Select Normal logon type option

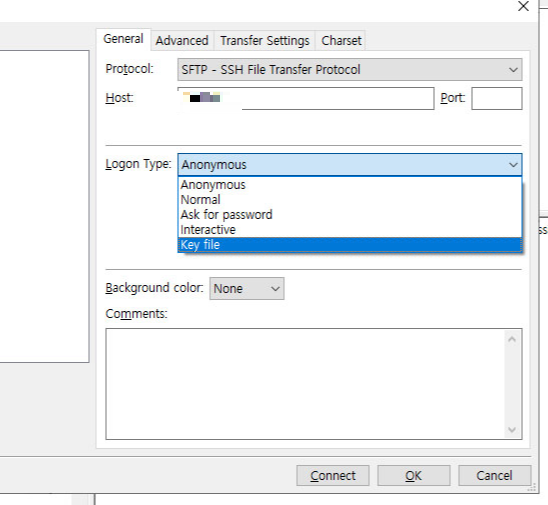point(350,200)
